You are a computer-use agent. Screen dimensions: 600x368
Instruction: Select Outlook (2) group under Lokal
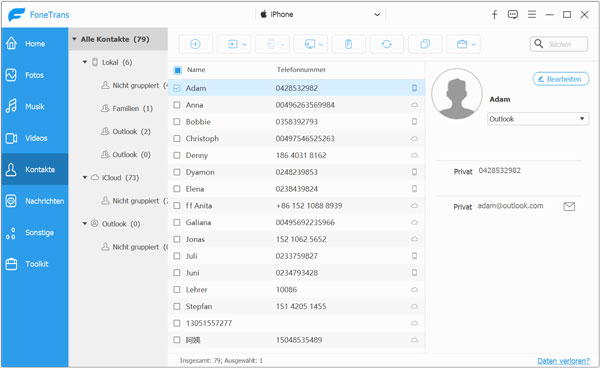pos(126,132)
